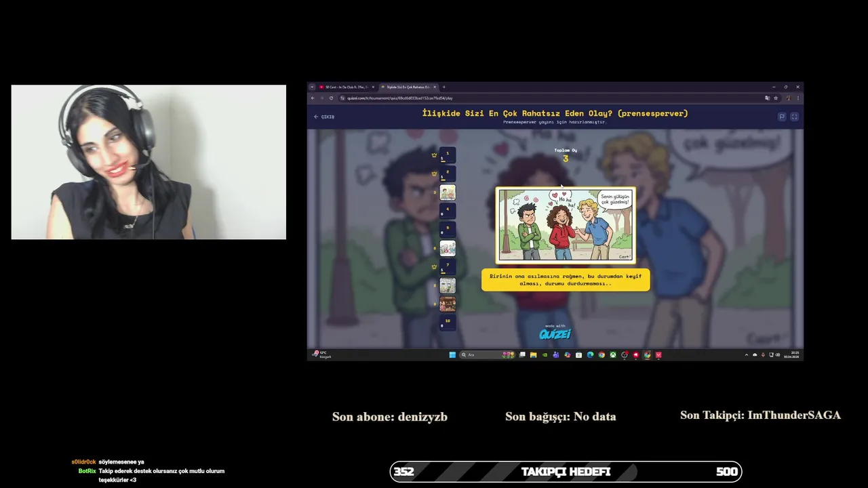Open the tab search dropdown arrow

(x=312, y=87)
